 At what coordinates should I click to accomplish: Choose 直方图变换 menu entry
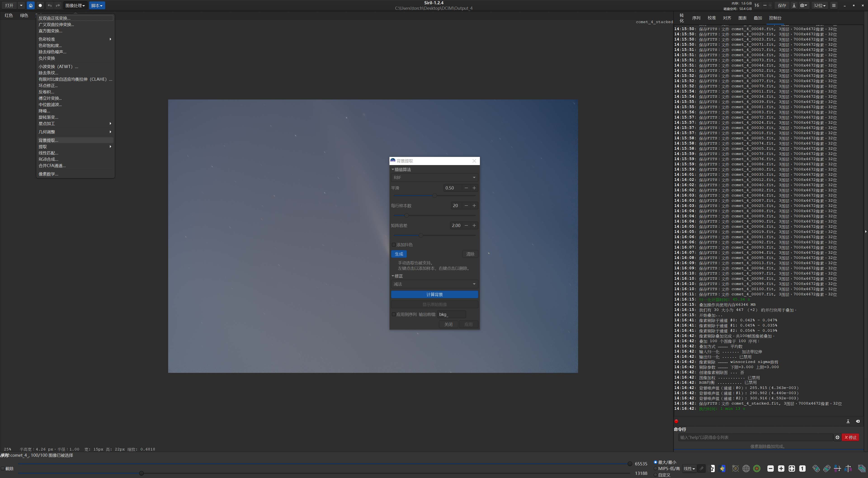click(x=75, y=31)
